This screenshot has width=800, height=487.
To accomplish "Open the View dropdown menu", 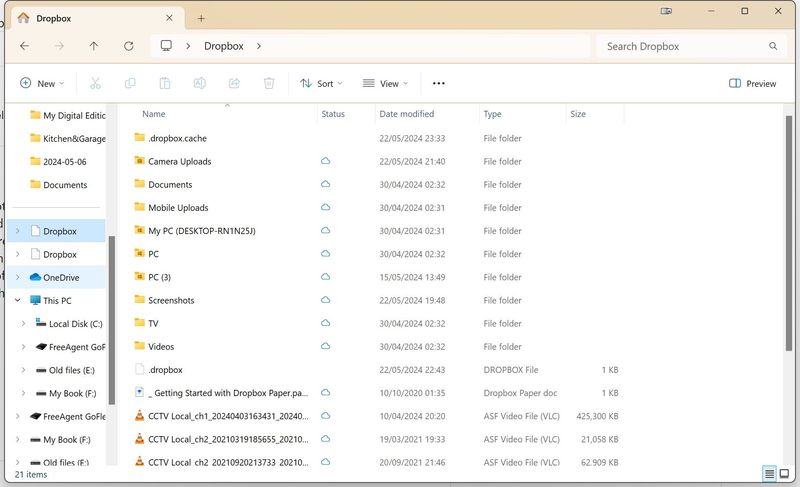I will click(385, 84).
